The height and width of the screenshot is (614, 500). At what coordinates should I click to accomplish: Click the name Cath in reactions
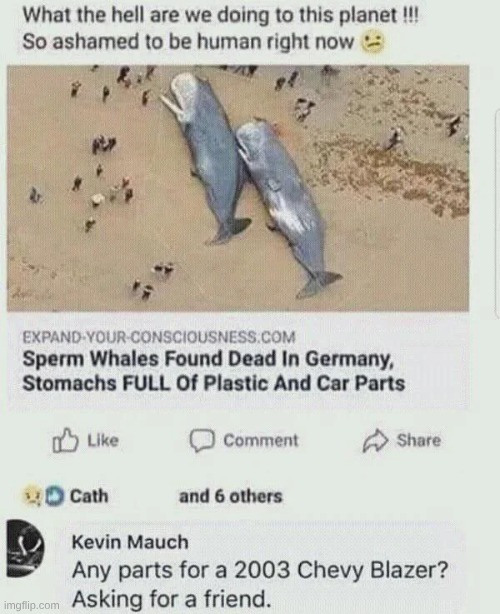coord(89,496)
